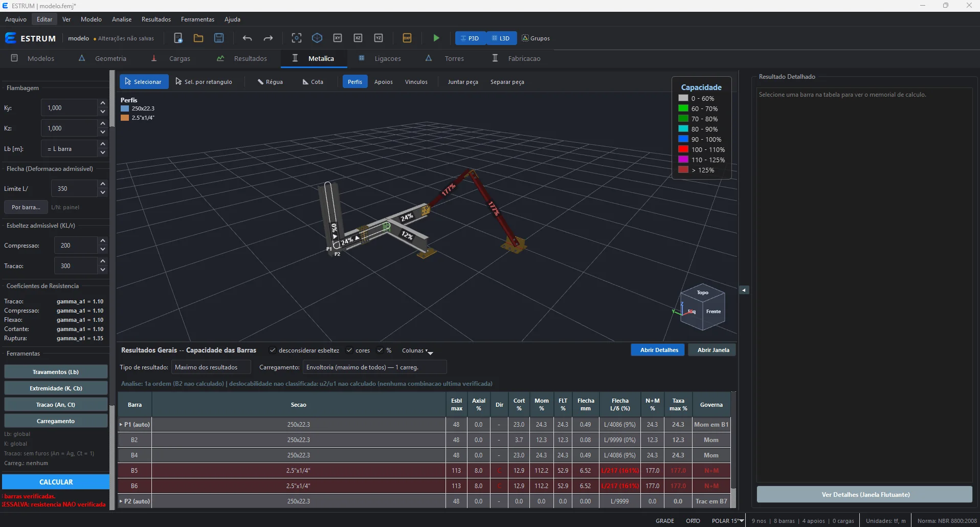
Task: Set the view to the XZ plane
Action: pyautogui.click(x=358, y=38)
